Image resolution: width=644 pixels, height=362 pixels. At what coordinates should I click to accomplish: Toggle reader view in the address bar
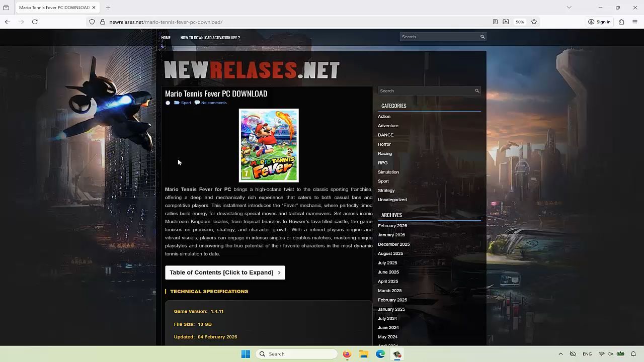click(495, 22)
